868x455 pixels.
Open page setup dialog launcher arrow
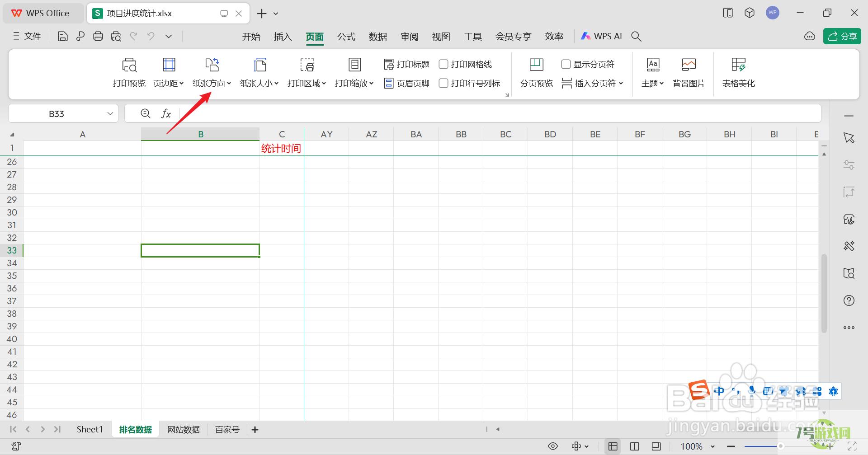tap(507, 95)
